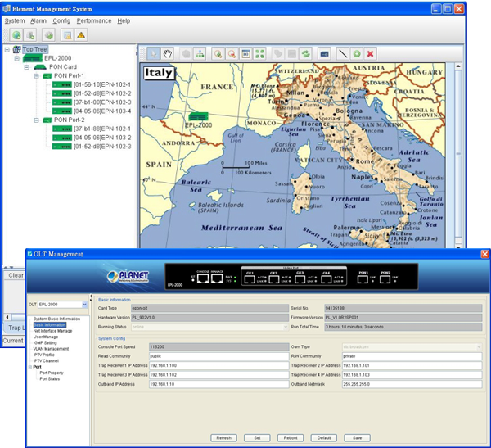
Task: Open the Help menu
Action: pos(124,20)
